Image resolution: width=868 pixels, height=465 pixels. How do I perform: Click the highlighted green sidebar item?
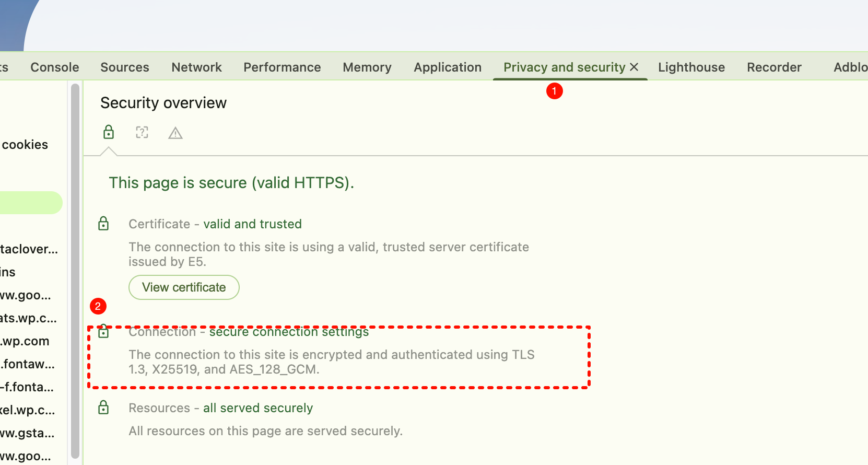(30, 203)
